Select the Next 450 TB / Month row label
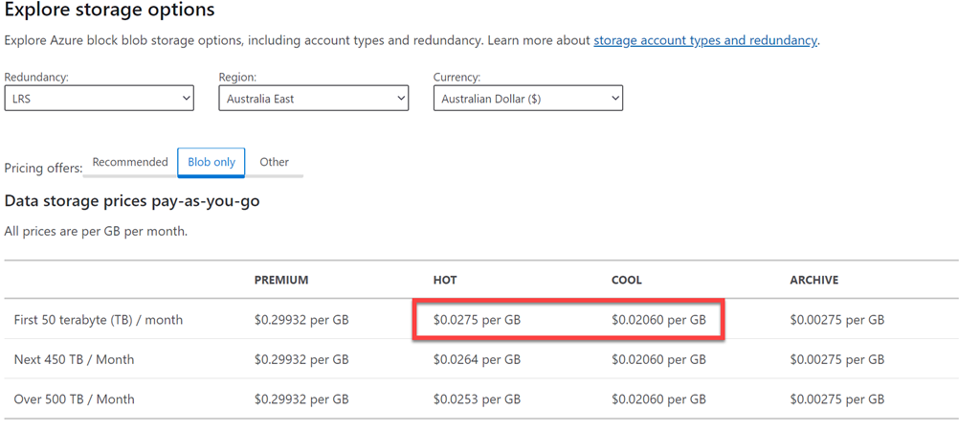980x433 pixels. 74,360
